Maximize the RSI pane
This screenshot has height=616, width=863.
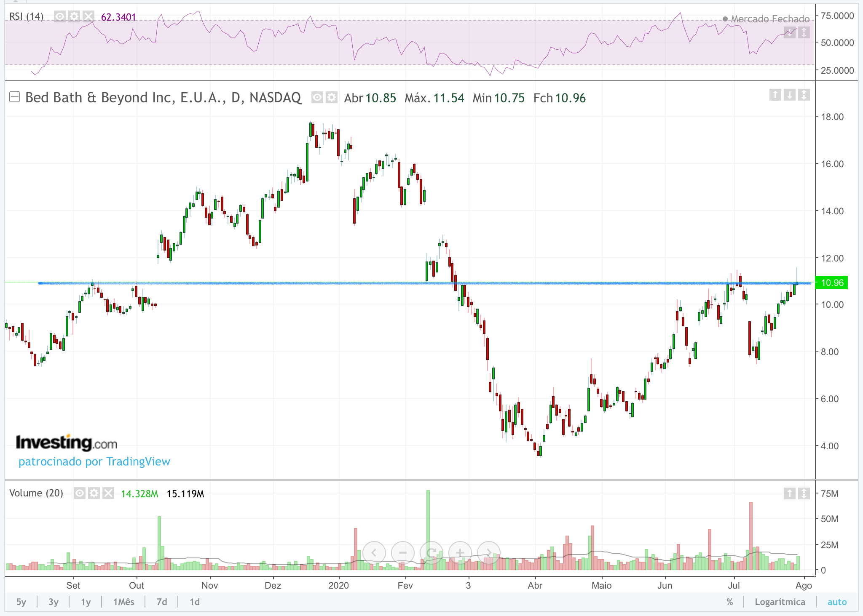804,32
